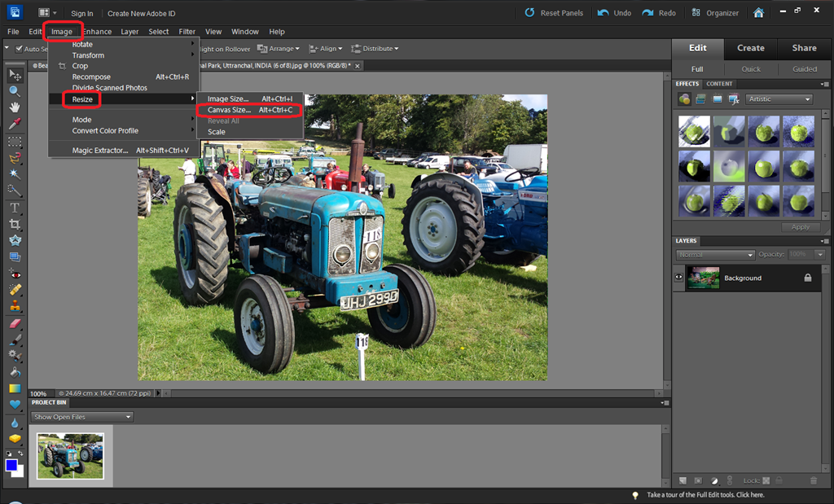Choose the Crop tool in the toolbox
Viewport: 834px width, 504px height.
click(x=15, y=224)
